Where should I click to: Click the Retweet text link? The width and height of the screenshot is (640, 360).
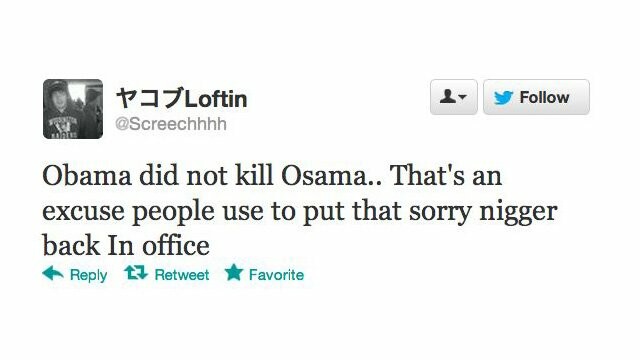pos(182,275)
